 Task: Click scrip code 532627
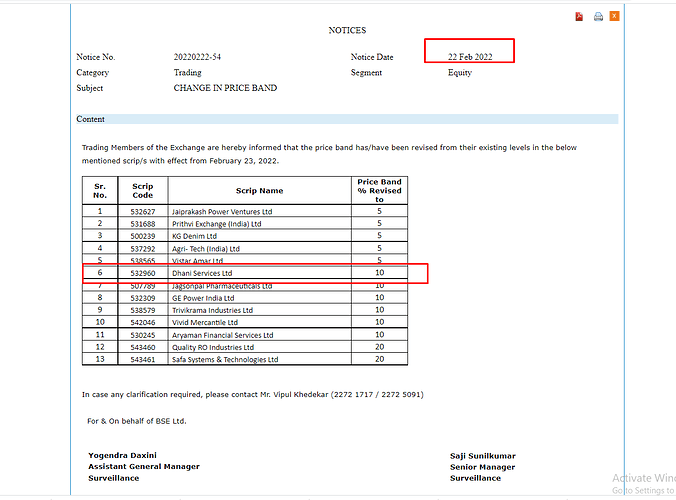pos(143,212)
